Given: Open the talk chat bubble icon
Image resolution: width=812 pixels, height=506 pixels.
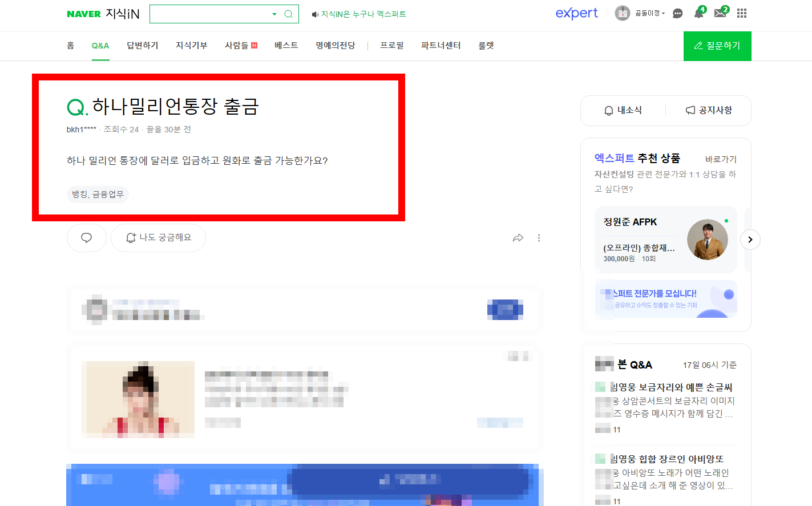Looking at the screenshot, I should tap(677, 14).
